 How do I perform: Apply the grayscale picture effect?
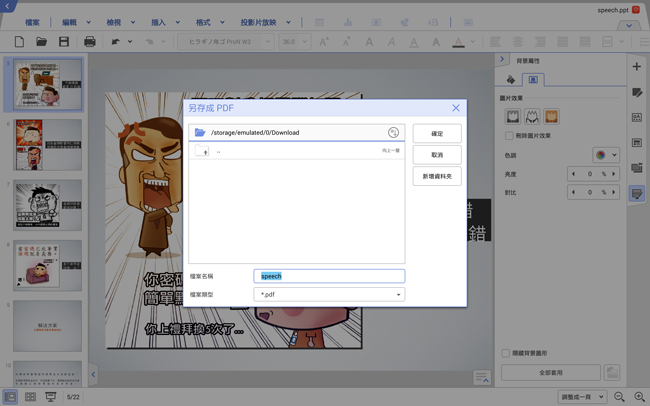click(x=513, y=117)
